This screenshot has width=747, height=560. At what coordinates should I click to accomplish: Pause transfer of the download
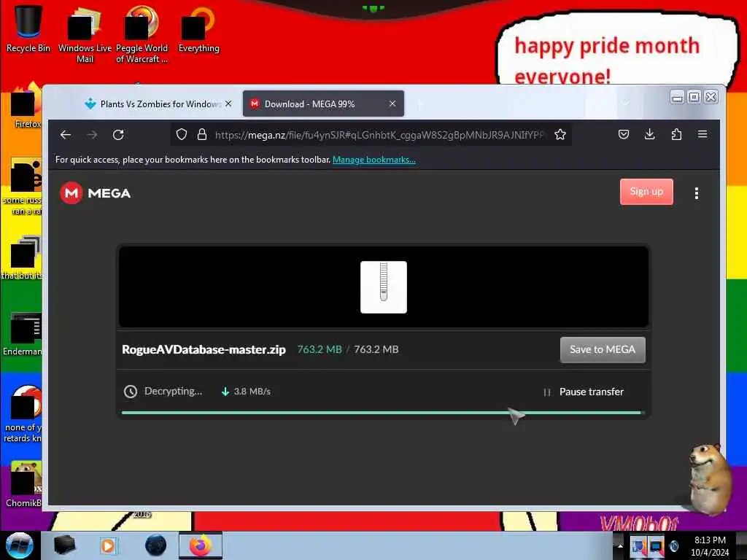[x=584, y=392]
